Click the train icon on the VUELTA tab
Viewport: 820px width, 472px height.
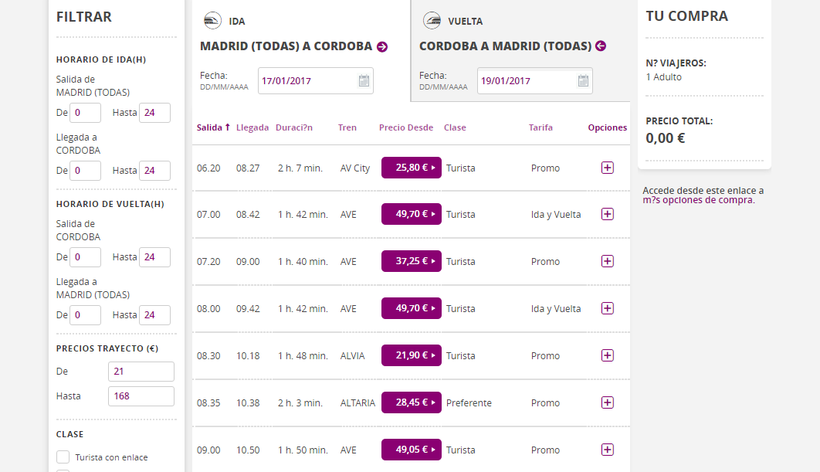tap(432, 20)
